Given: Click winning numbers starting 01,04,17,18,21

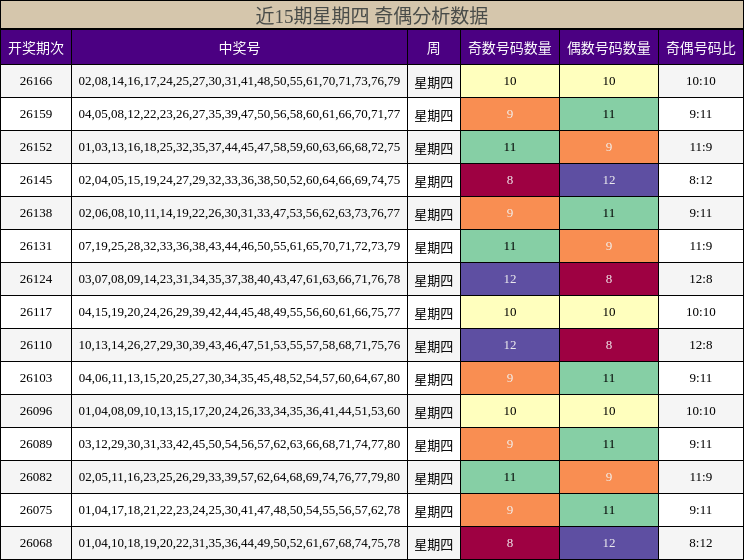Looking at the screenshot, I should point(239,510).
